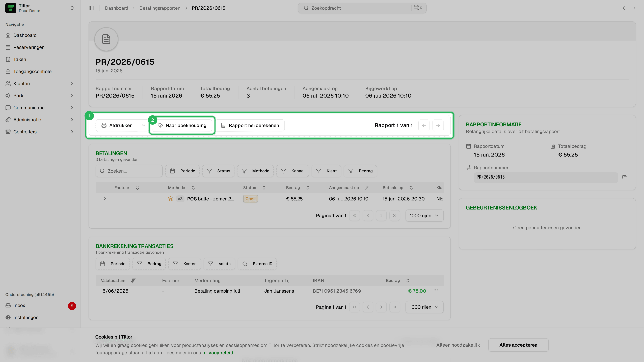644x362 pixels.
Task: Click Dashboard breadcrumb link
Action: click(x=117, y=8)
